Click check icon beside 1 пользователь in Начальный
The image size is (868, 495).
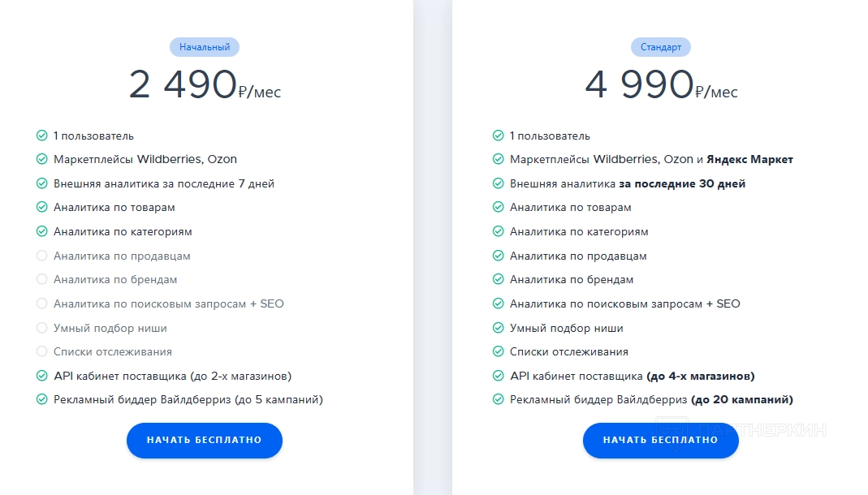point(42,136)
